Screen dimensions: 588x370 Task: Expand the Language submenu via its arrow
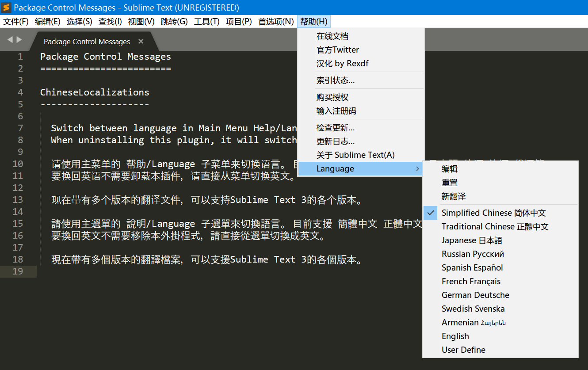(x=417, y=169)
